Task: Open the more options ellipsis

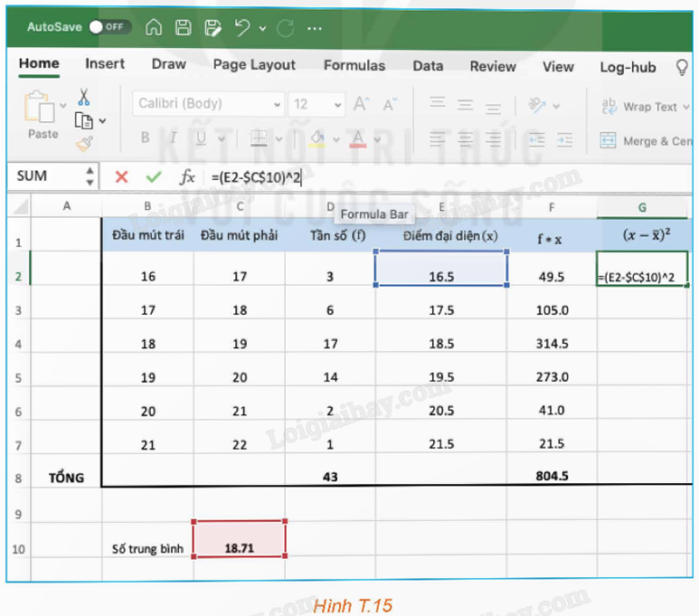Action: [x=315, y=29]
